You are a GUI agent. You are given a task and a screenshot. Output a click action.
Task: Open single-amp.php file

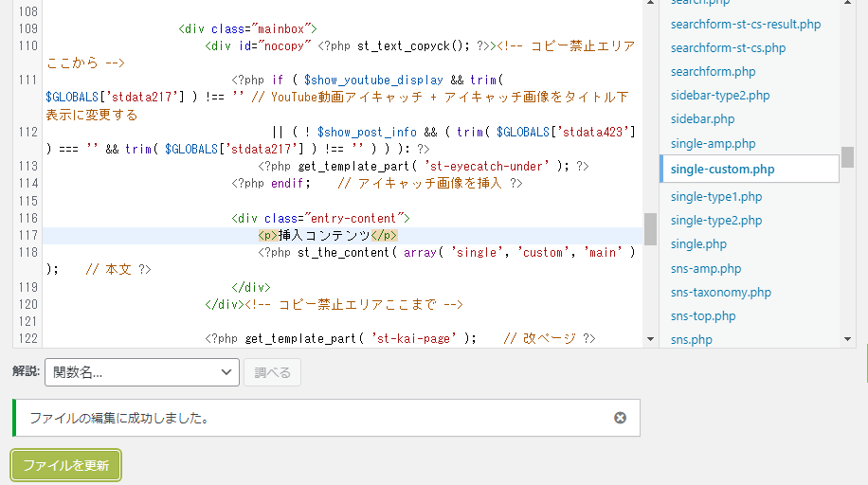(713, 144)
